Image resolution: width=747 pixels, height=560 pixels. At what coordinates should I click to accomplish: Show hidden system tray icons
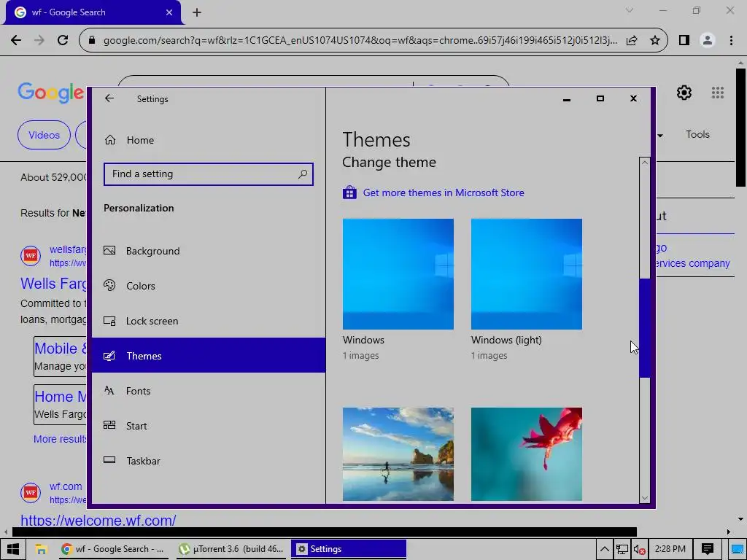pyautogui.click(x=604, y=549)
